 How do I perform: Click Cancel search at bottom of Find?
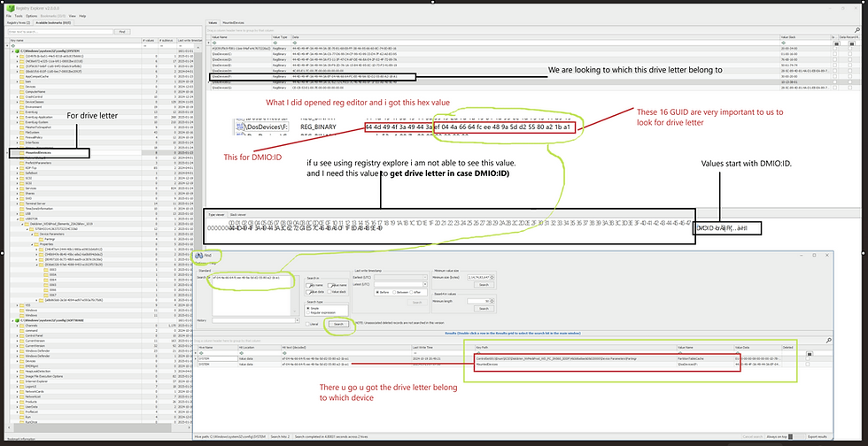[753, 436]
